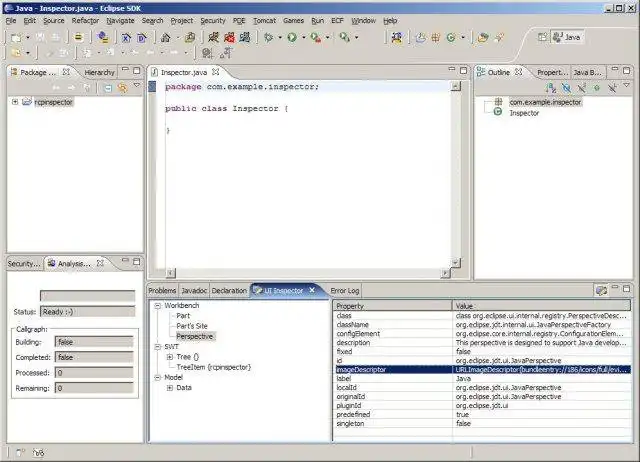Screen dimensions: 640x462
Task: Click the Run External Tools icon
Action: (316, 38)
